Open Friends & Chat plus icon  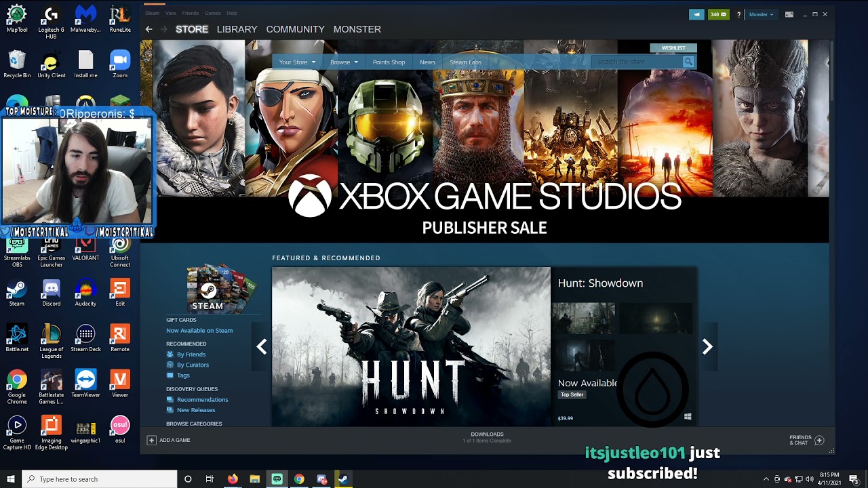819,440
